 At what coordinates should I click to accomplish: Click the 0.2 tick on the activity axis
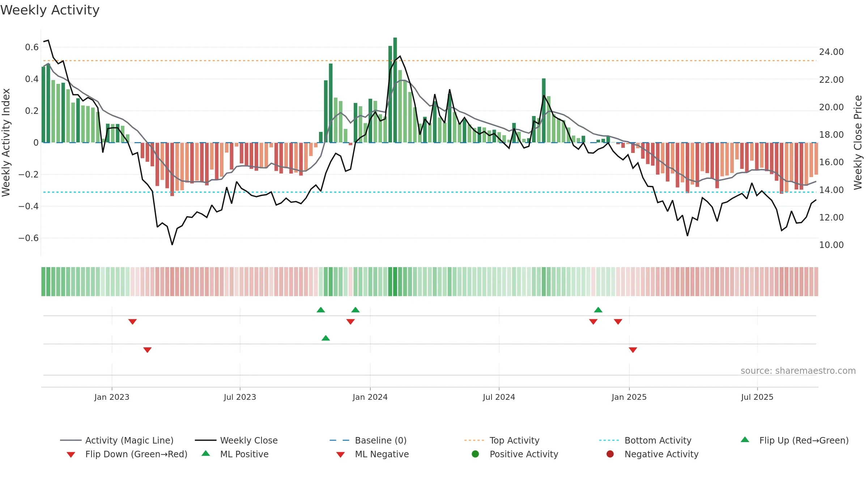[32, 111]
